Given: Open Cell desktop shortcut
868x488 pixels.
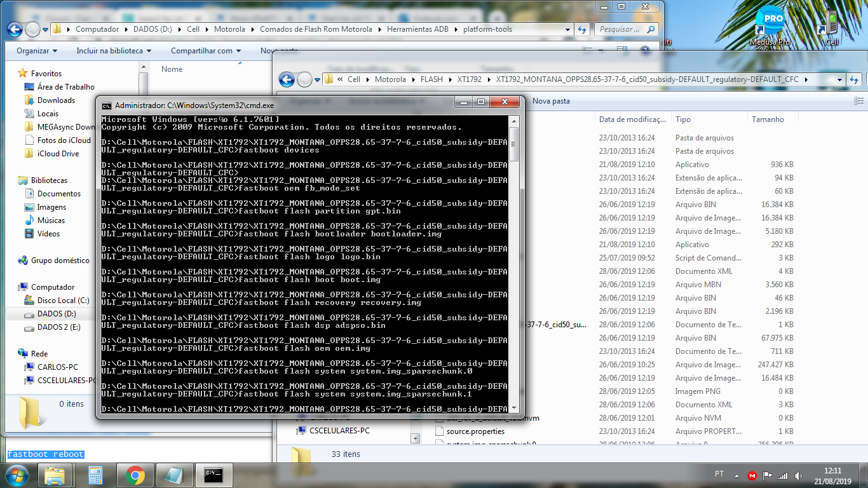Looking at the screenshot, I should click(x=832, y=27).
